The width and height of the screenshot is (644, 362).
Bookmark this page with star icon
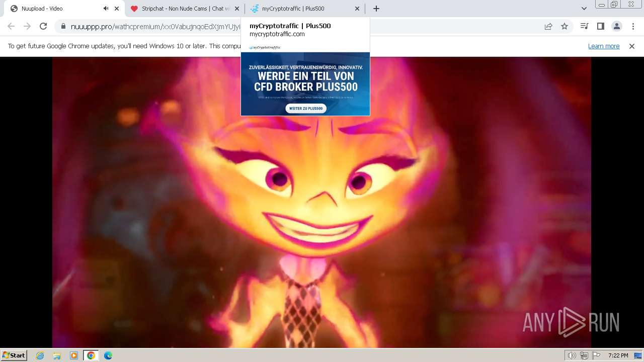click(565, 26)
